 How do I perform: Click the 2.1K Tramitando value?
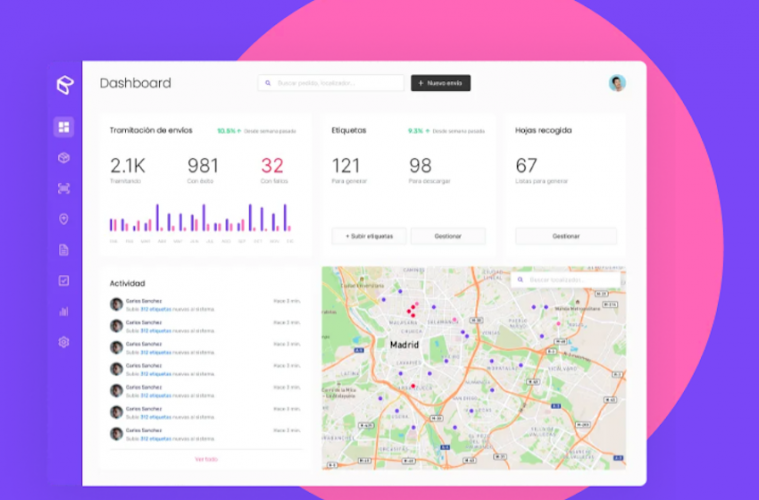[127, 166]
